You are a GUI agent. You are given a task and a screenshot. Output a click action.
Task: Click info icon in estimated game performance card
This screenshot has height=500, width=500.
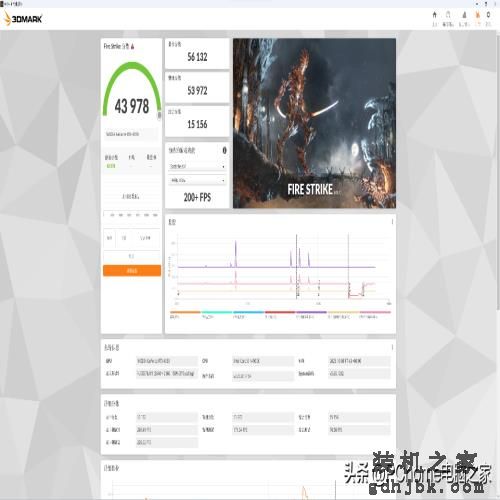point(224,150)
